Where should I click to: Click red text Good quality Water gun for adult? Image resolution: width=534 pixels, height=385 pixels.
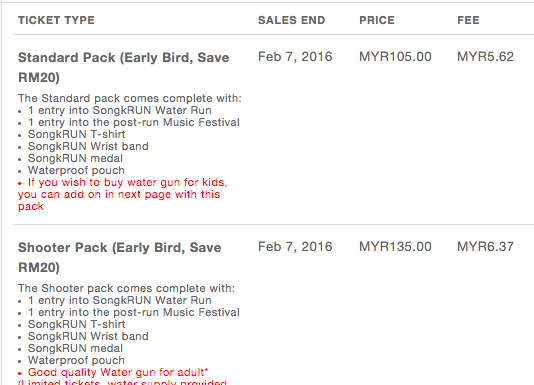118,372
